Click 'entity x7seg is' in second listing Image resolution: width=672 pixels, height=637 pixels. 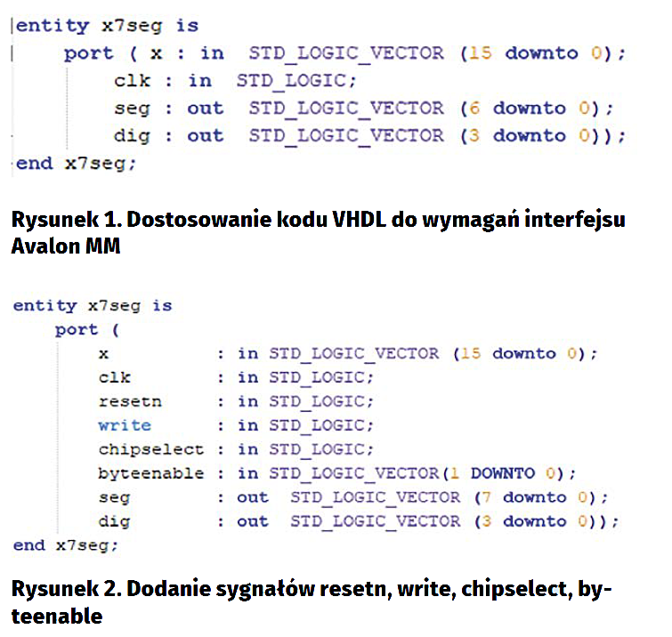(92, 305)
